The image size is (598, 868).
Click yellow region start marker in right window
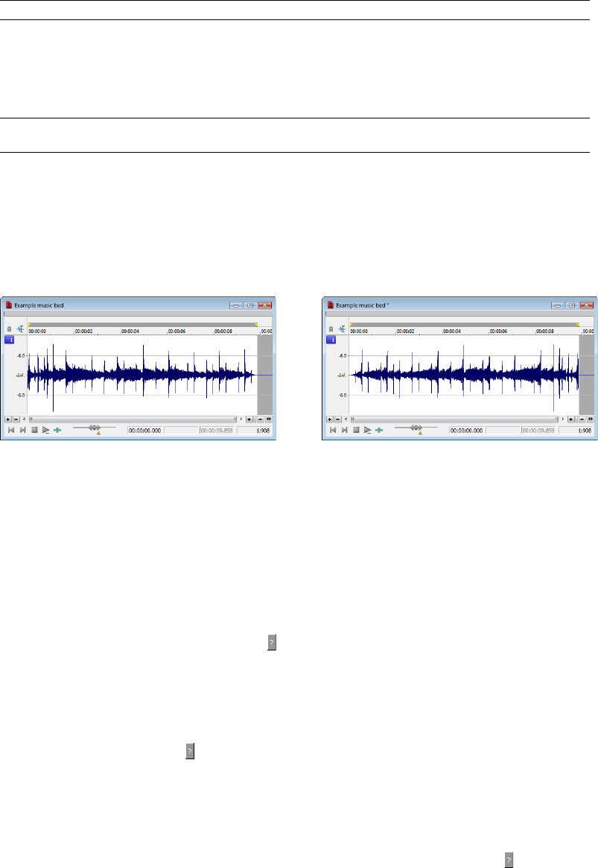[352, 325]
